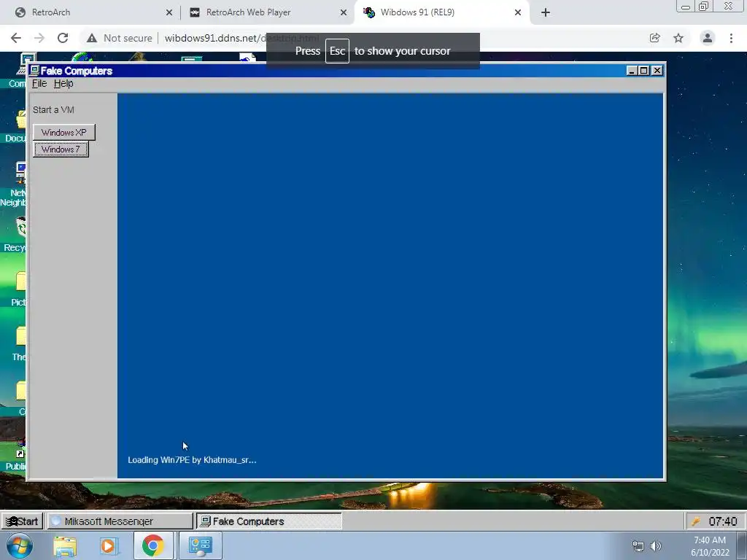Close the RetroArch Web Player tab
The width and height of the screenshot is (747, 560).
click(x=344, y=12)
